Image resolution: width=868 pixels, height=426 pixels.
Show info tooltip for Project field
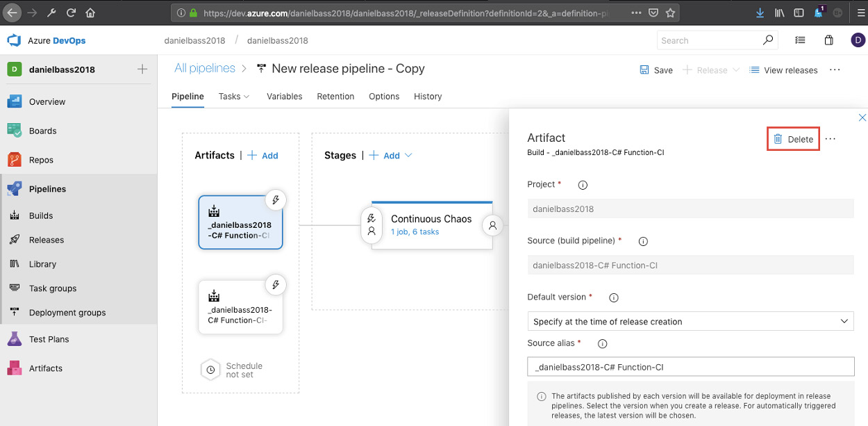click(583, 185)
